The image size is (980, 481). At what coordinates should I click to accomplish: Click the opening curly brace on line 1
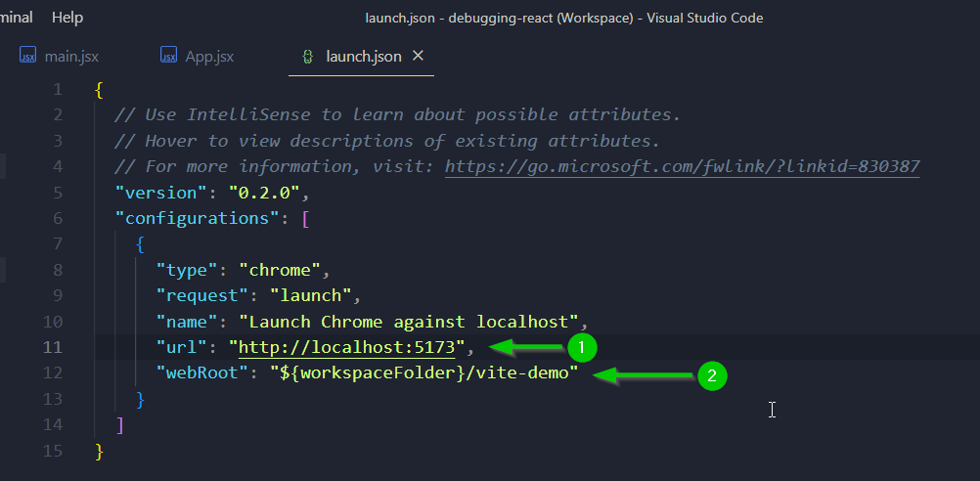pyautogui.click(x=98, y=89)
